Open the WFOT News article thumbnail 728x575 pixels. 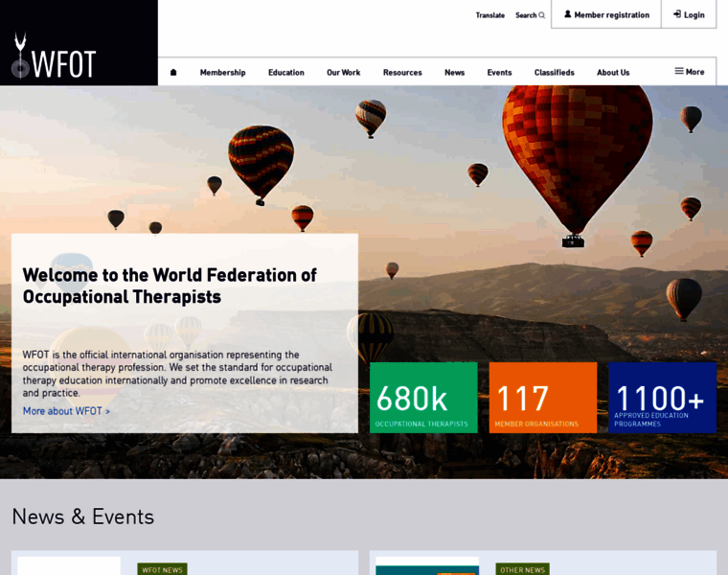(x=69, y=566)
